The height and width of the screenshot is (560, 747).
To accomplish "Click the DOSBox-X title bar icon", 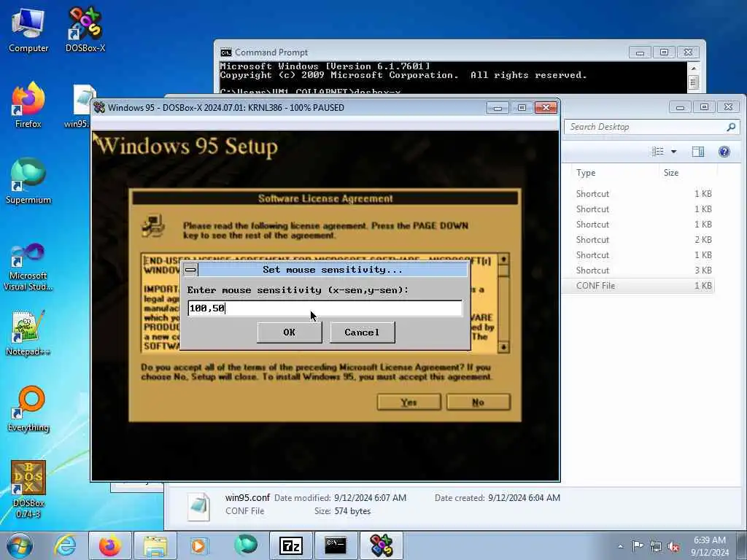I will [x=99, y=108].
